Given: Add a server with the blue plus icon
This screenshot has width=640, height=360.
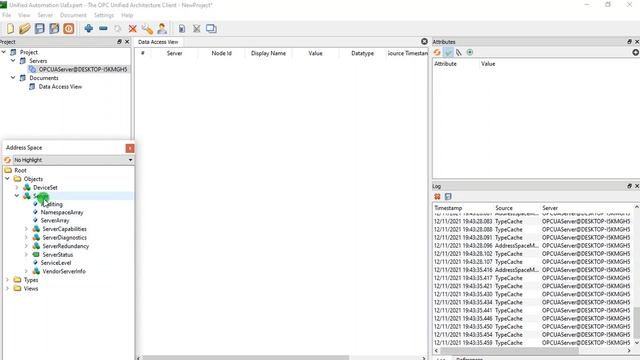Looking at the screenshot, I should [89, 29].
